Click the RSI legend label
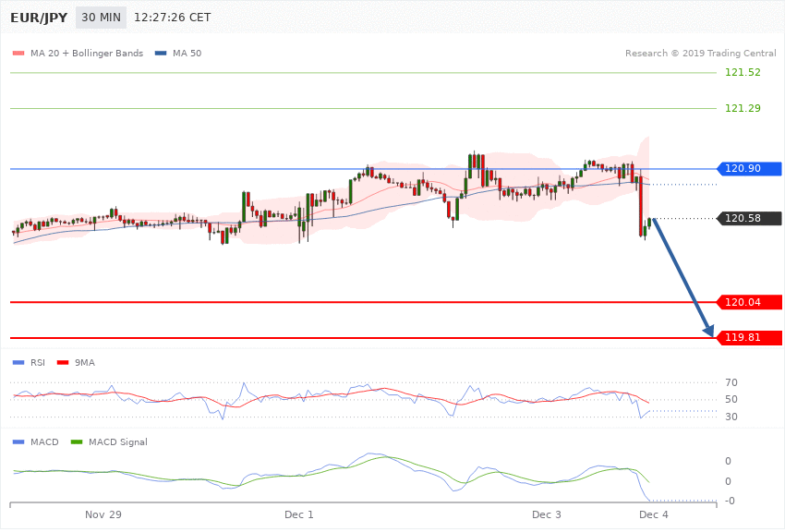Viewport: 785px width, 532px height. pyautogui.click(x=38, y=362)
